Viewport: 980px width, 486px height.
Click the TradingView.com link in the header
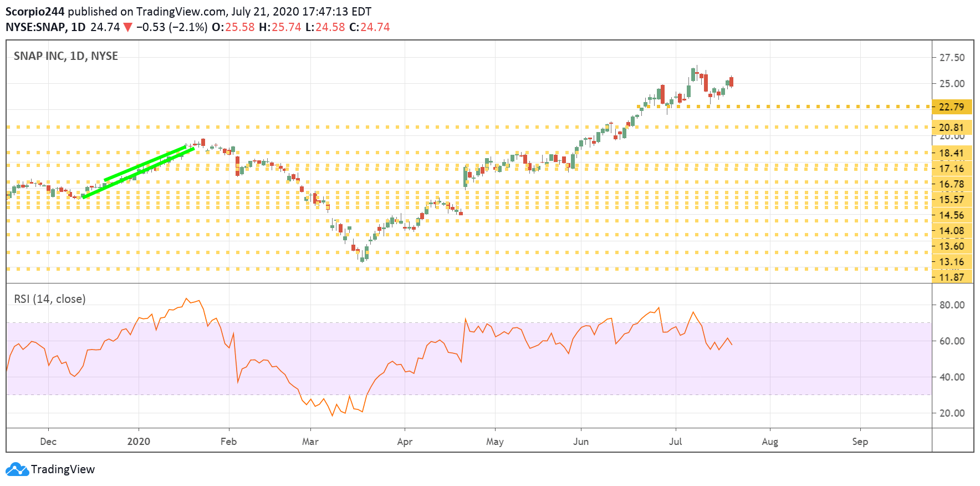(x=181, y=12)
